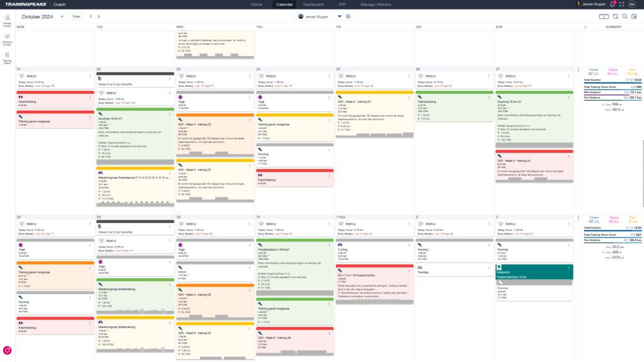Collapse the Summary column with chevron

(x=585, y=27)
